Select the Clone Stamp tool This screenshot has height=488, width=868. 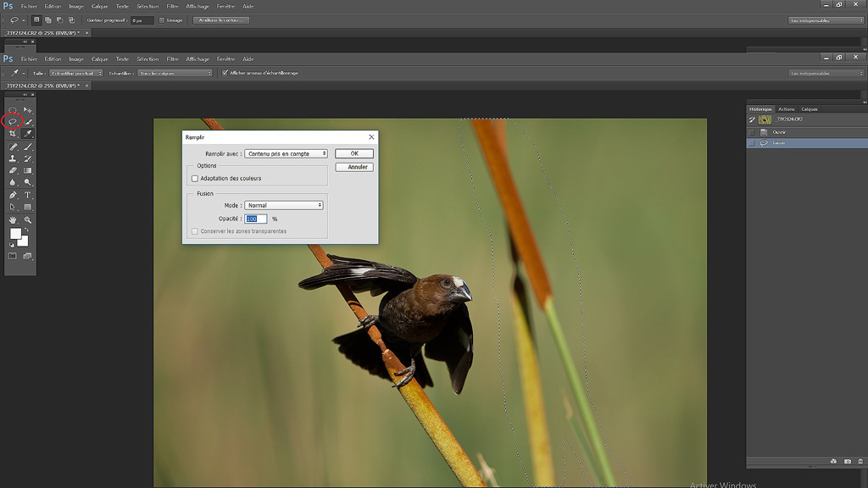[x=13, y=158]
